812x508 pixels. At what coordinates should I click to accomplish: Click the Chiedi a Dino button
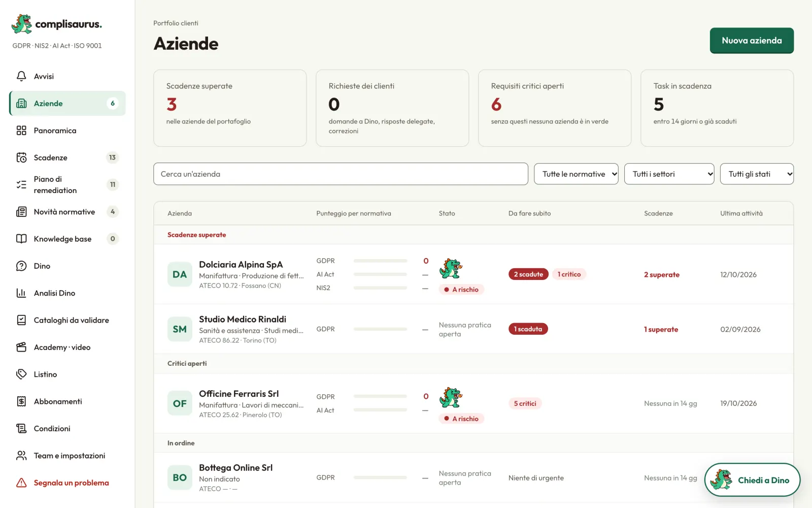click(x=752, y=480)
